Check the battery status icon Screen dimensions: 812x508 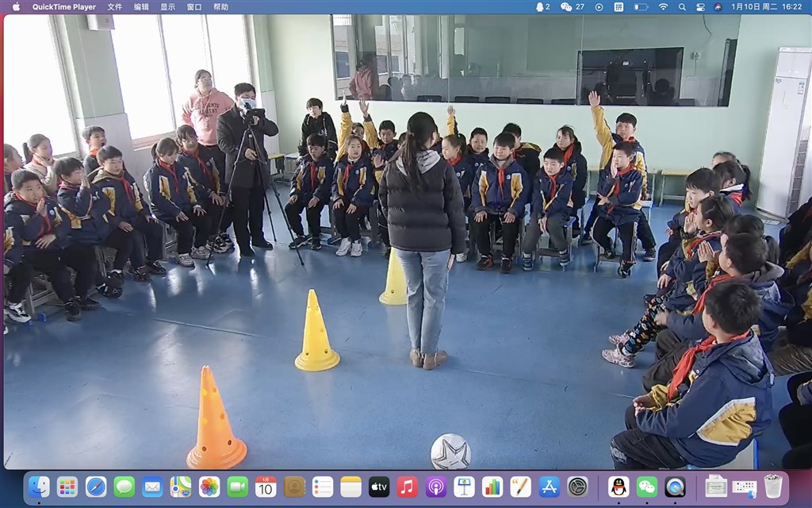(x=641, y=6)
